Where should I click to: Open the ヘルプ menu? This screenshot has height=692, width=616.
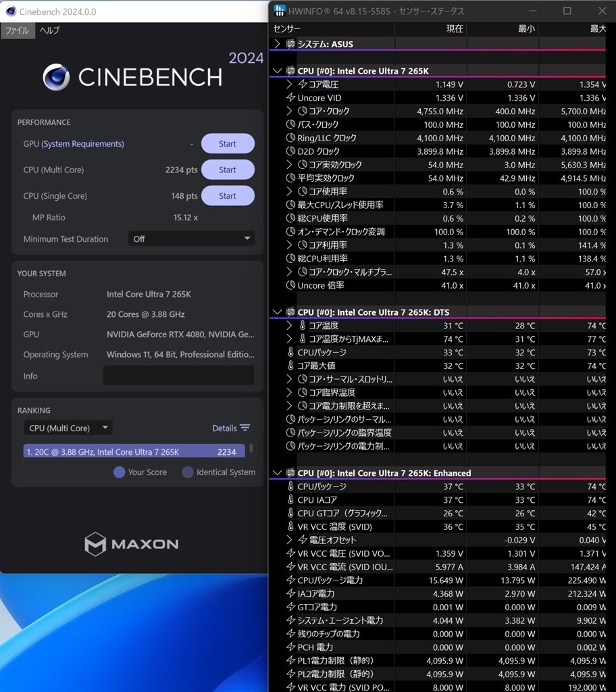point(49,30)
